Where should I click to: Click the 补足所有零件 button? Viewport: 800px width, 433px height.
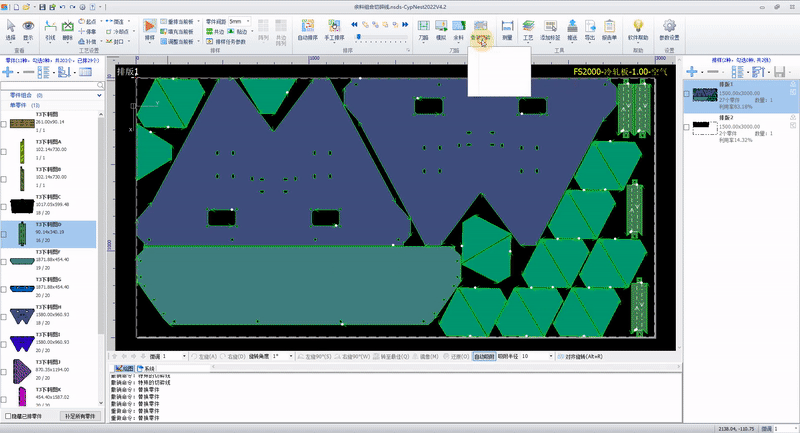point(79,415)
